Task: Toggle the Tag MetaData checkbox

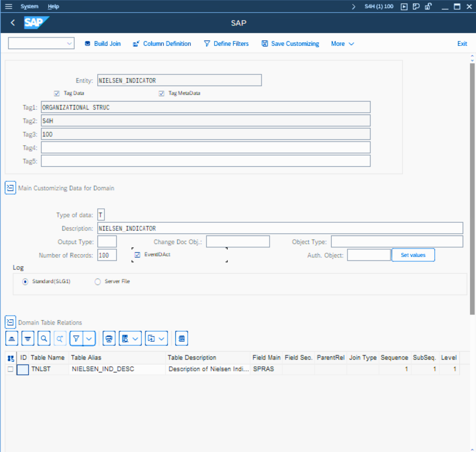Action: click(161, 93)
